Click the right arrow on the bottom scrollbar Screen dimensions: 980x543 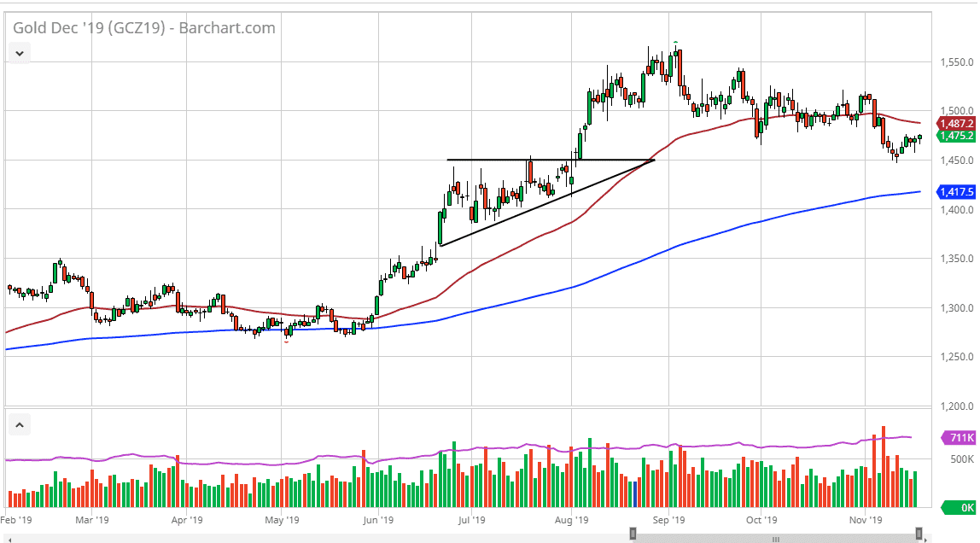pos(926,540)
